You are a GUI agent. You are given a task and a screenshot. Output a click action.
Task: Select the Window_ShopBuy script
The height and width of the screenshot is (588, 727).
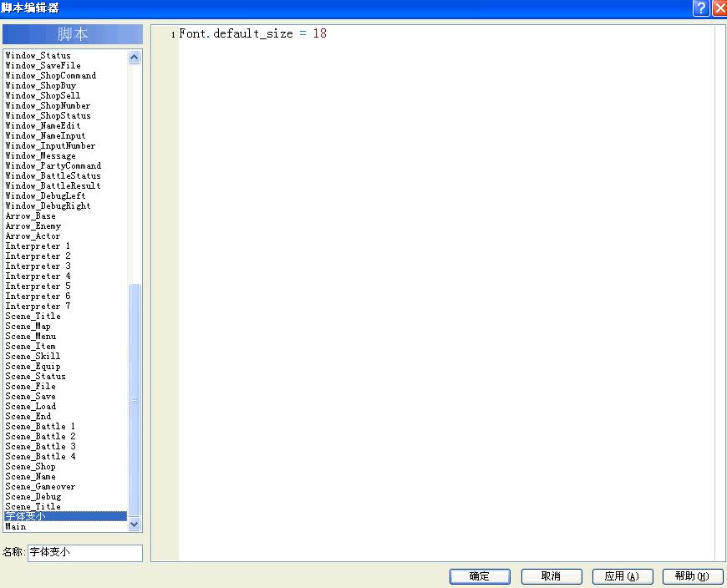pos(65,86)
